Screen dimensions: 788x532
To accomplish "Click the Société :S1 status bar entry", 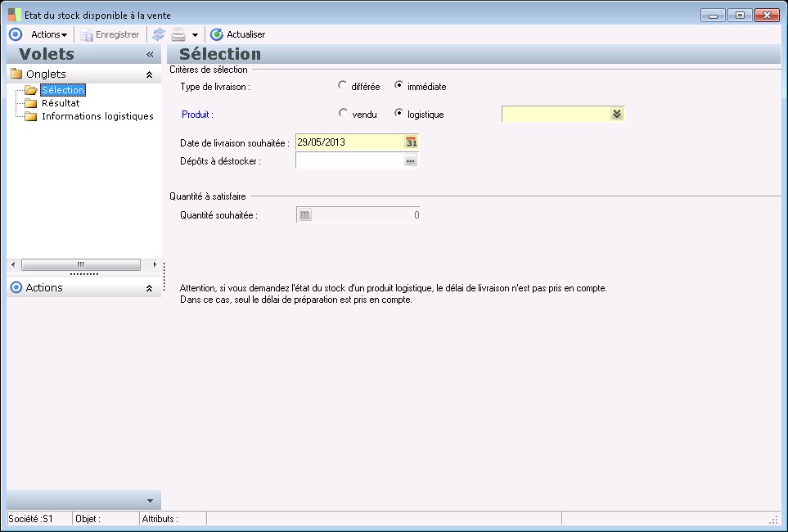I will click(x=30, y=519).
